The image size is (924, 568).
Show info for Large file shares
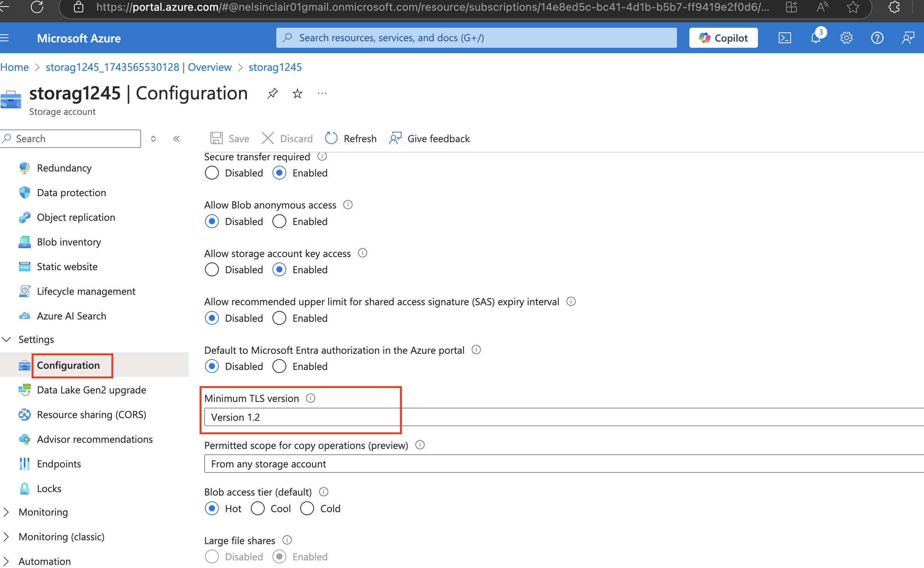point(287,540)
